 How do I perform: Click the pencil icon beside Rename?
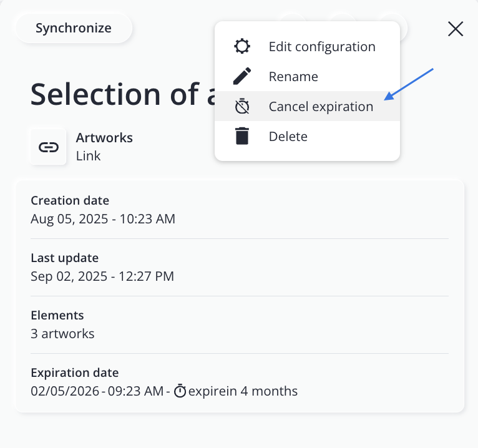242,77
